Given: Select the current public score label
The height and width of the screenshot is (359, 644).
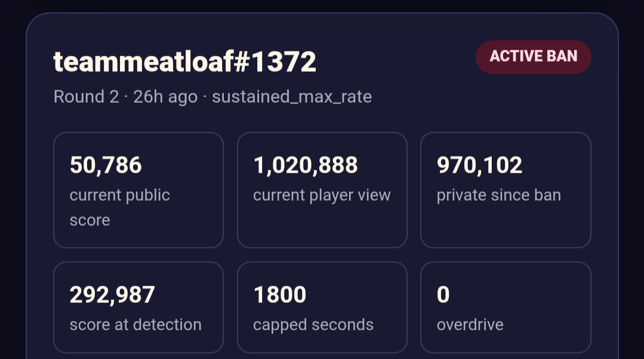Looking at the screenshot, I should (x=119, y=208).
